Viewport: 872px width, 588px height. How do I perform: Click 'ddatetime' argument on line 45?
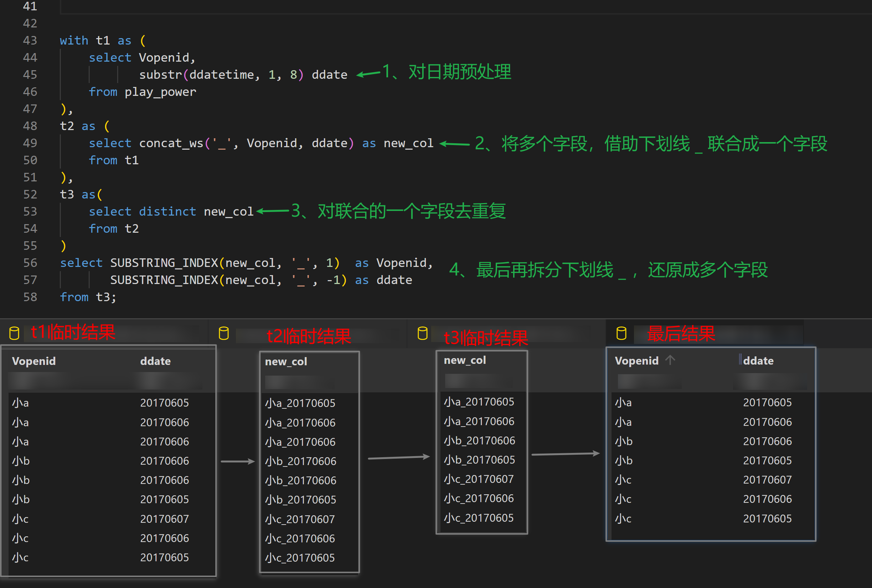[x=222, y=74]
